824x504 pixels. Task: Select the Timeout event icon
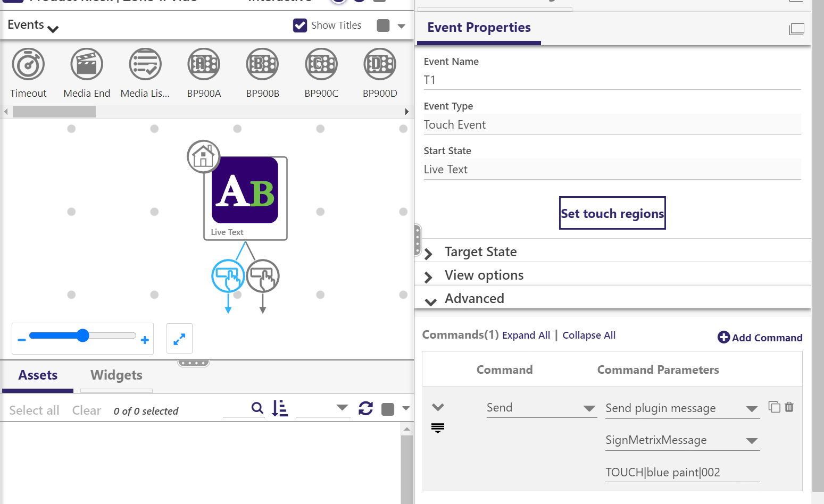point(28,64)
